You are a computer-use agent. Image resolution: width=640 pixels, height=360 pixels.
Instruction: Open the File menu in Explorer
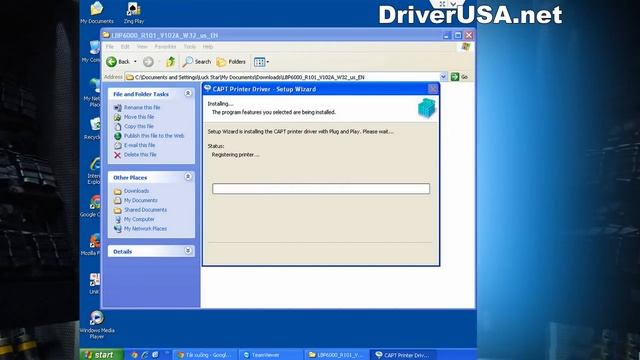pyautogui.click(x=110, y=47)
